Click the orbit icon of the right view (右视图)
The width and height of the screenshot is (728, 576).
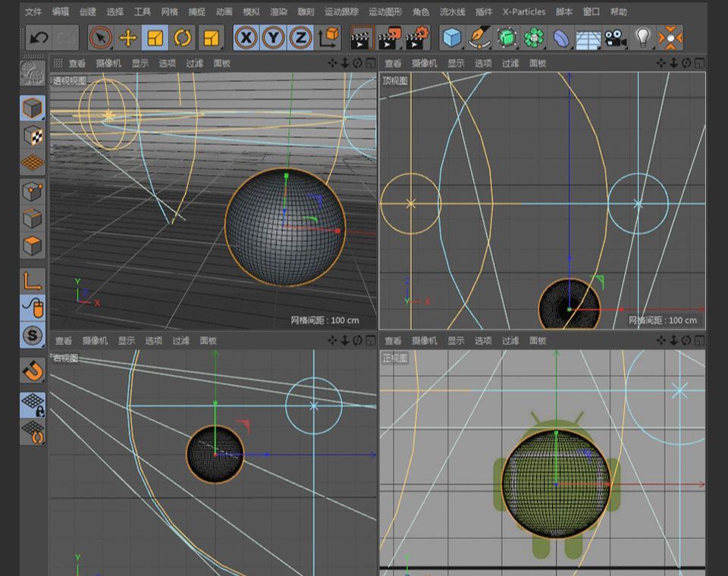point(357,341)
